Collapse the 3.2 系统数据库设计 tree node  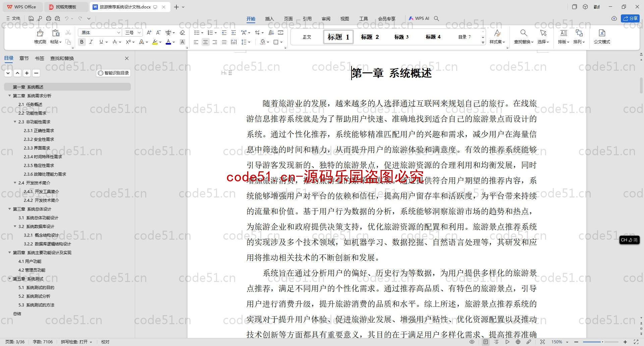pyautogui.click(x=15, y=226)
